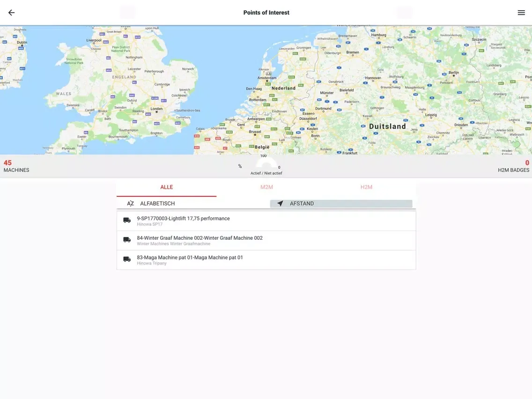This screenshot has height=399, width=532.
Task: Click Brussel on the map
Action: (255, 132)
